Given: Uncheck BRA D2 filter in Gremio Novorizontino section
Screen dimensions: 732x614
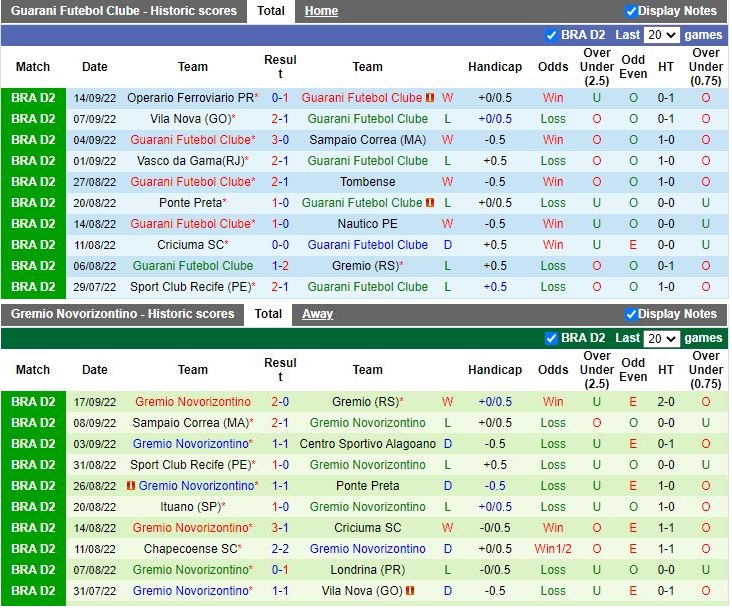Looking at the screenshot, I should tap(551, 339).
